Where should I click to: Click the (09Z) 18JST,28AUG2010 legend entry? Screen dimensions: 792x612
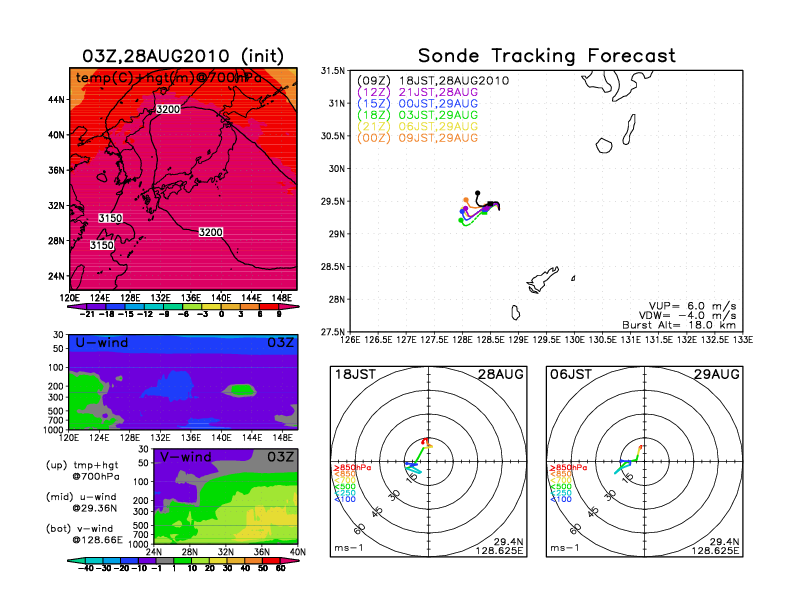(433, 80)
